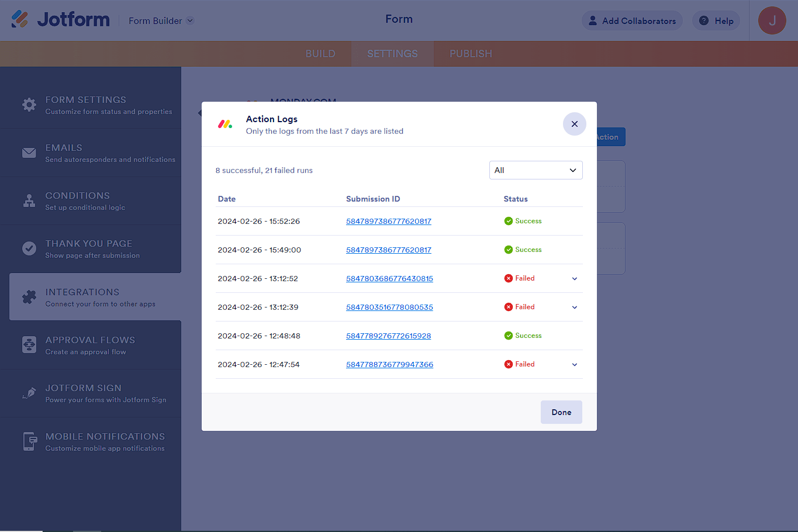Click the Conditions flow icon
The width and height of the screenshot is (798, 532).
pos(29,201)
